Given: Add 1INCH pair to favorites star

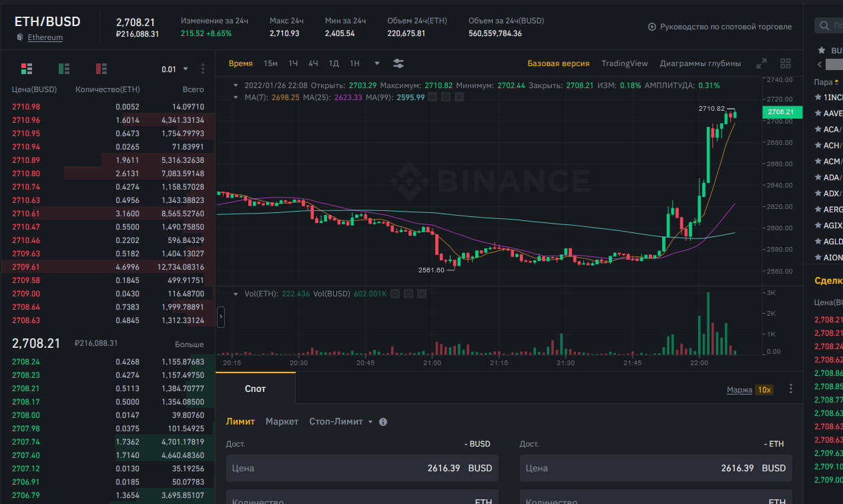Looking at the screenshot, I should click(x=818, y=97).
